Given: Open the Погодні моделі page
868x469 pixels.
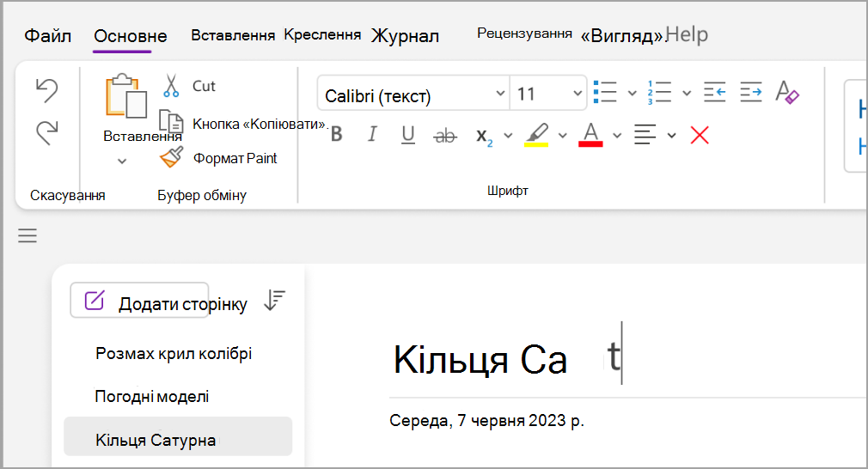Looking at the screenshot, I should tap(152, 397).
